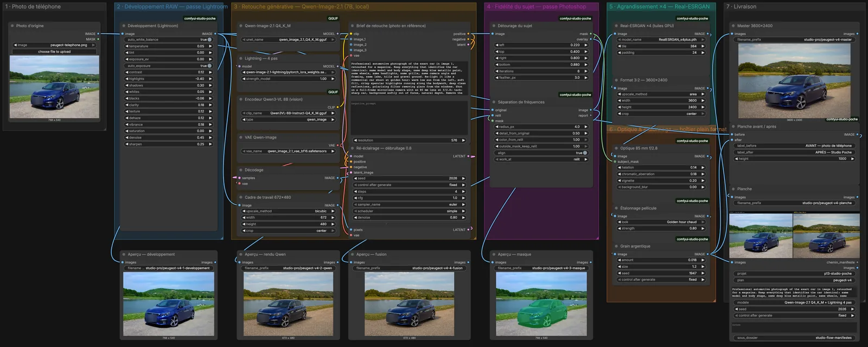Increase feather_px with its right arrow
Viewport: 868px width, 347px height.
(x=586, y=78)
